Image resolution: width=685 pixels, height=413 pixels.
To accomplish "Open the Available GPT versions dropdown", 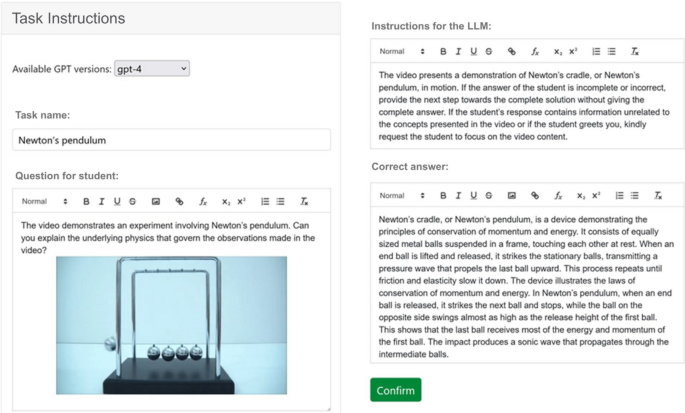I will tap(152, 69).
